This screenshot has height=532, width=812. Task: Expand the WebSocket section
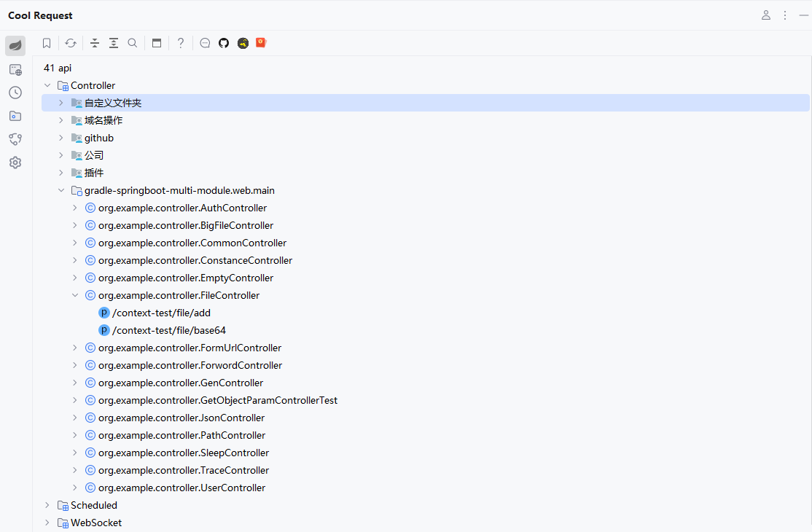(x=47, y=523)
